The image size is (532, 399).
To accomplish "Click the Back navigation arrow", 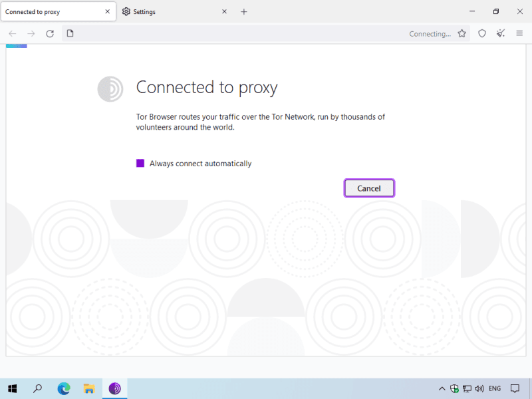I will [x=12, y=34].
